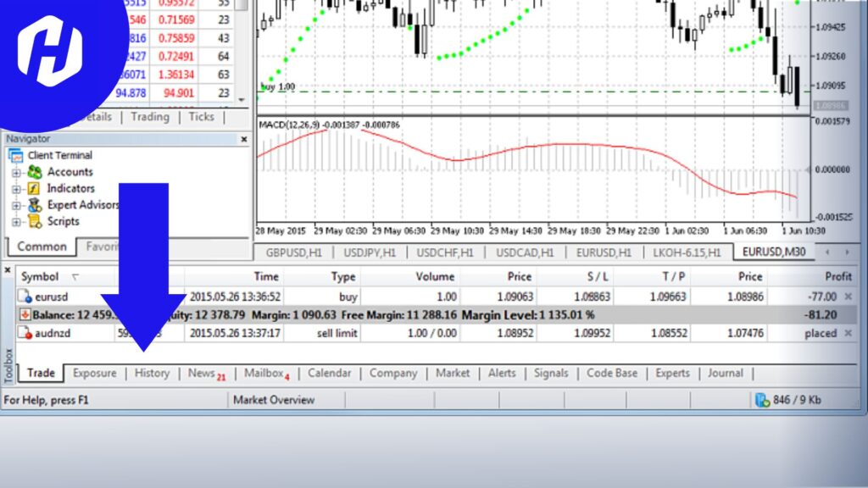Select the Accounts icon in Navigator
The width and height of the screenshot is (868, 488).
coord(36,172)
